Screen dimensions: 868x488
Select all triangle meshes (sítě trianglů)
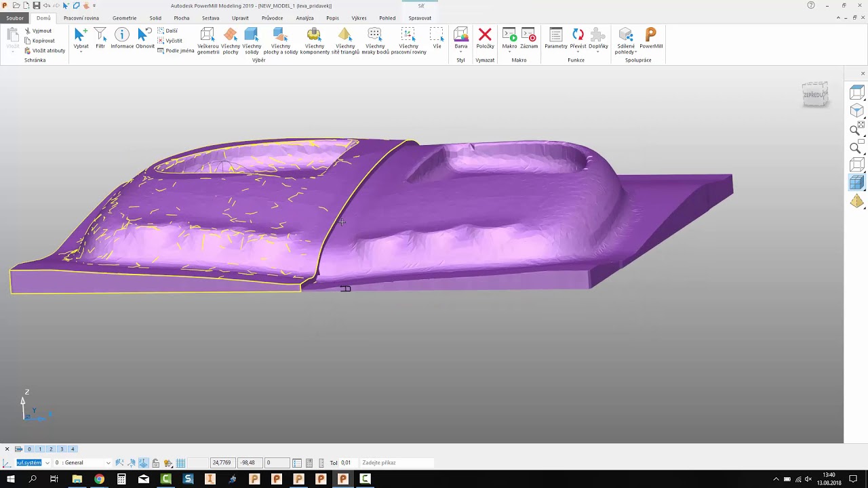pyautogui.click(x=345, y=41)
